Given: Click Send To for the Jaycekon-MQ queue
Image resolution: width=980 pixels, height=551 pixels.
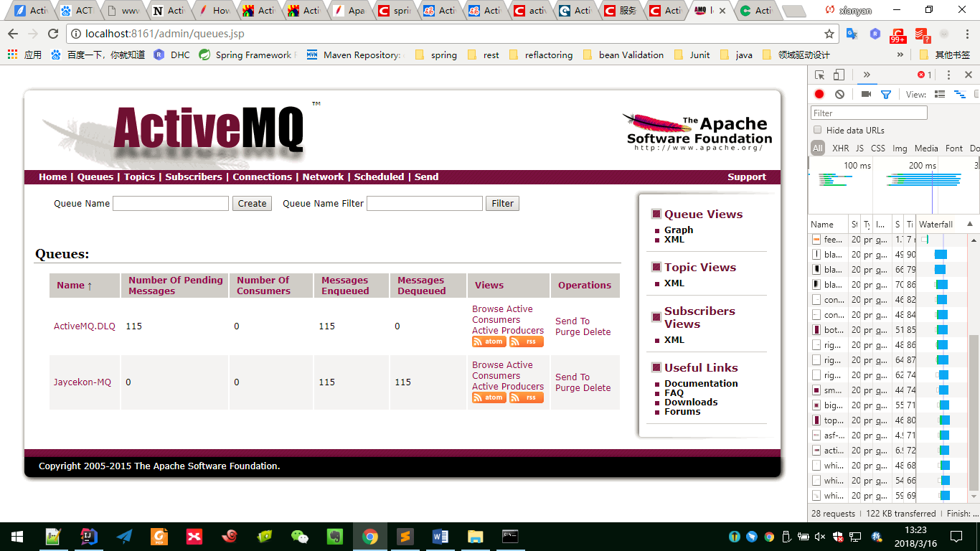Looking at the screenshot, I should click(573, 377).
